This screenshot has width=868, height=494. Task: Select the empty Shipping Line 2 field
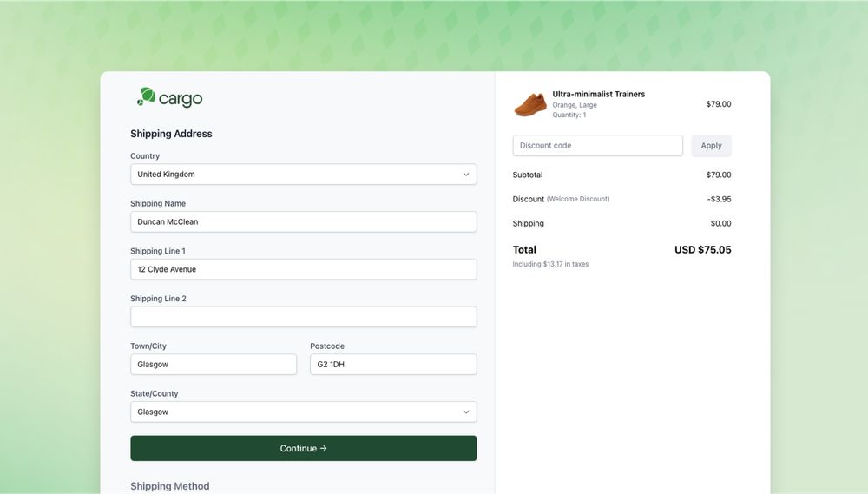tap(303, 317)
